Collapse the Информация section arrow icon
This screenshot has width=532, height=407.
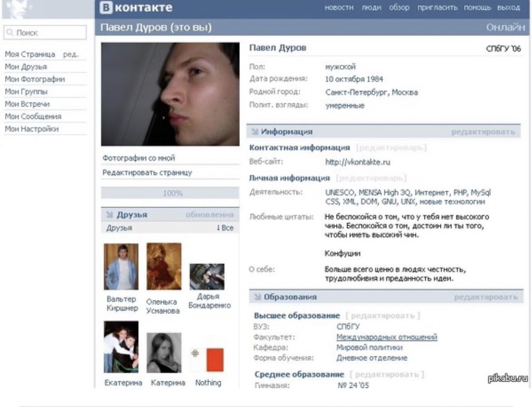coord(255,132)
